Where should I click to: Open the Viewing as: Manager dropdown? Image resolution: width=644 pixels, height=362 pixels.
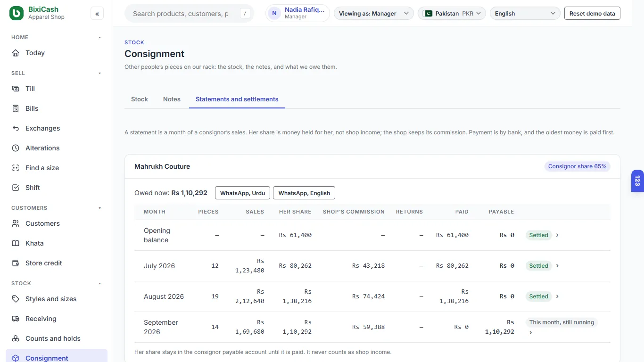pyautogui.click(x=374, y=13)
